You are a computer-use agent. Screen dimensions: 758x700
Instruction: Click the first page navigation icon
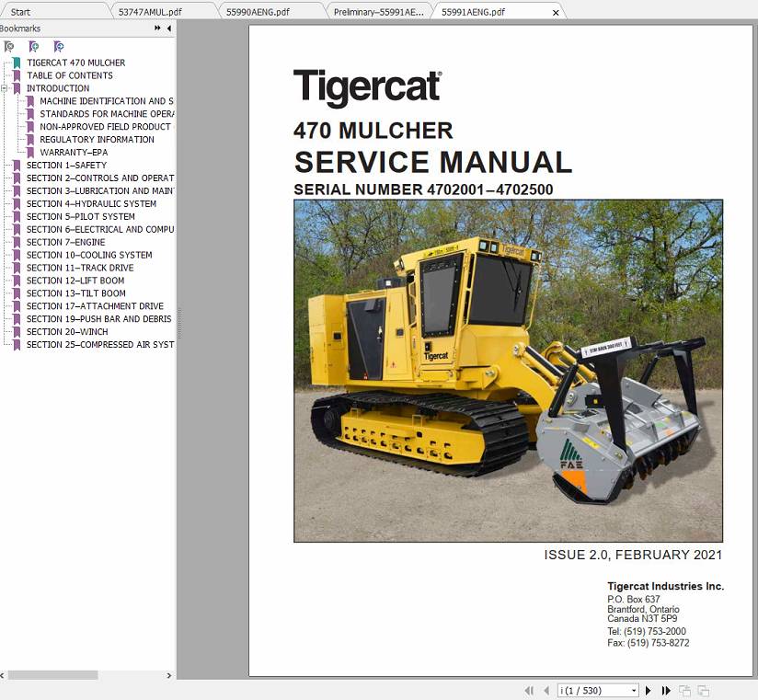[x=529, y=690]
